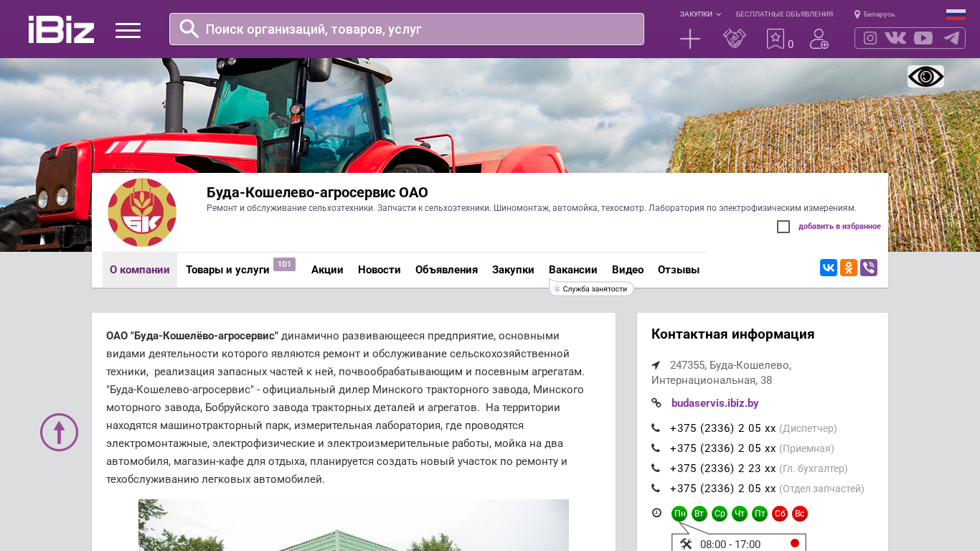Viewport: 980px width, 551px height.
Task: Select Sunday Вс schedule day
Action: coord(800,514)
